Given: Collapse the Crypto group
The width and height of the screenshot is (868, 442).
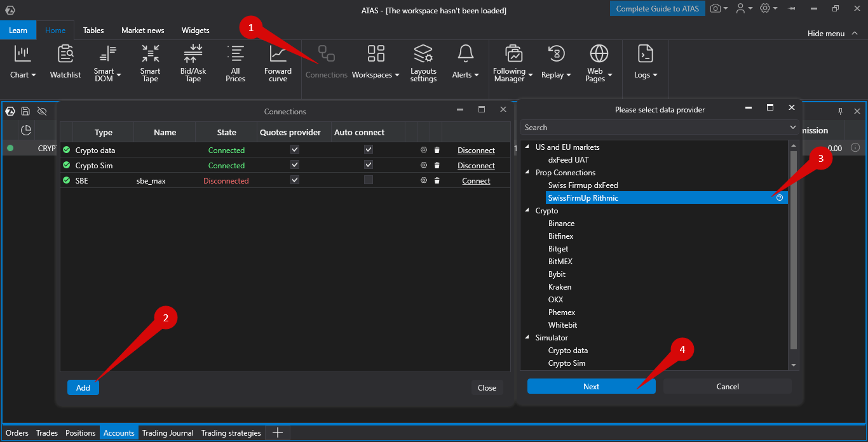Looking at the screenshot, I should (527, 210).
